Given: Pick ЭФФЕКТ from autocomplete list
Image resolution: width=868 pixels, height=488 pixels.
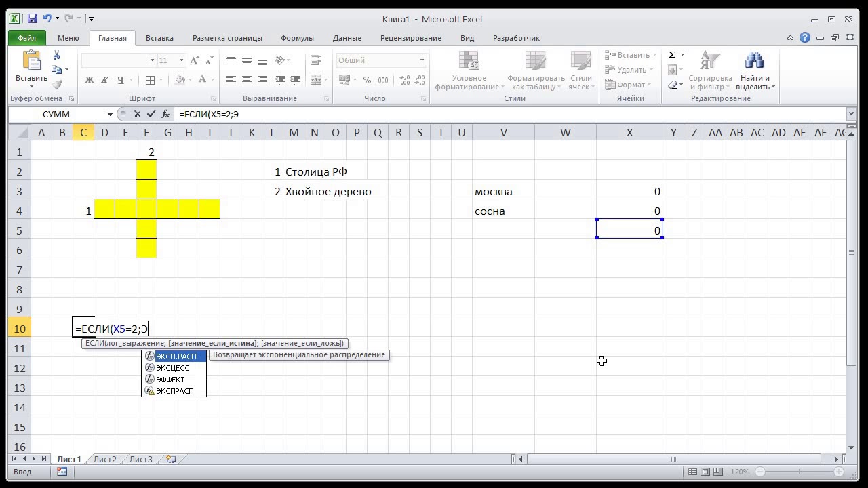Looking at the screenshot, I should point(174,379).
